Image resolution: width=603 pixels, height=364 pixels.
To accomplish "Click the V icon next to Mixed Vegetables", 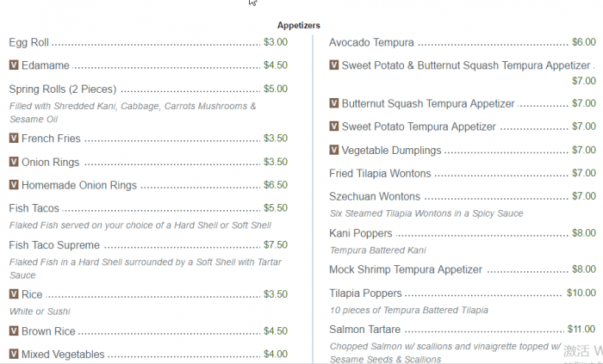I will pyautogui.click(x=14, y=354).
